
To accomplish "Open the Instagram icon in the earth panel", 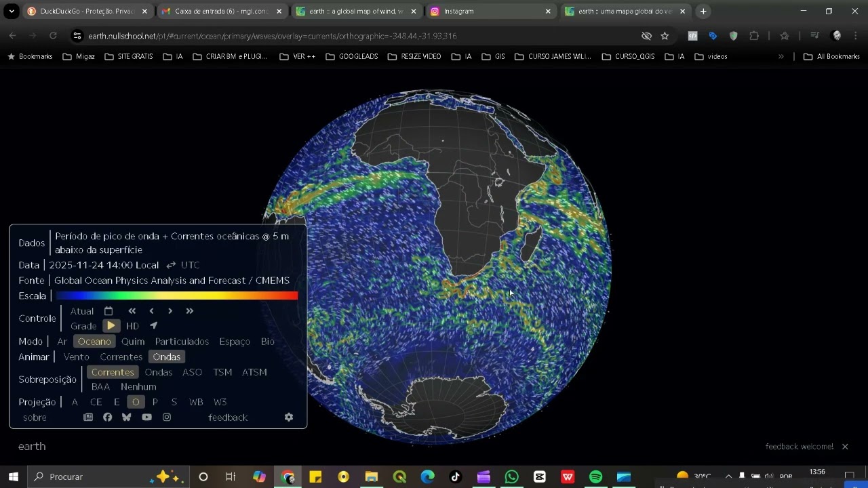I will click(167, 418).
